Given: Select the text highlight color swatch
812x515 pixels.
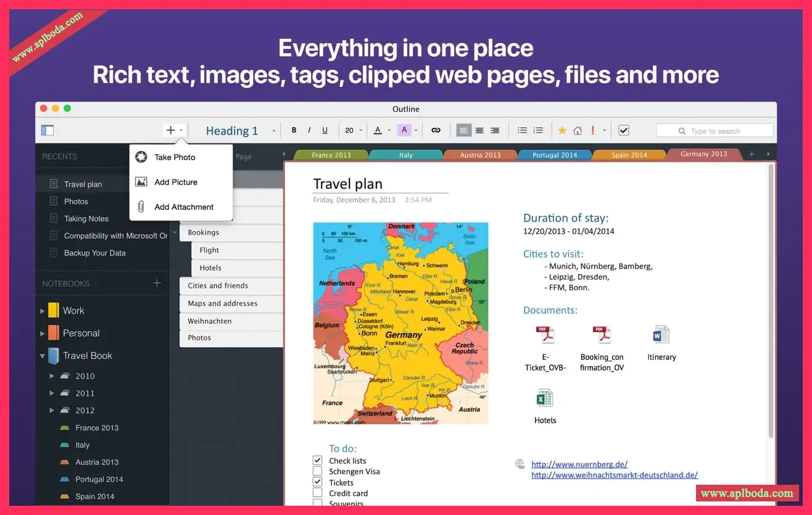Looking at the screenshot, I should click(404, 130).
